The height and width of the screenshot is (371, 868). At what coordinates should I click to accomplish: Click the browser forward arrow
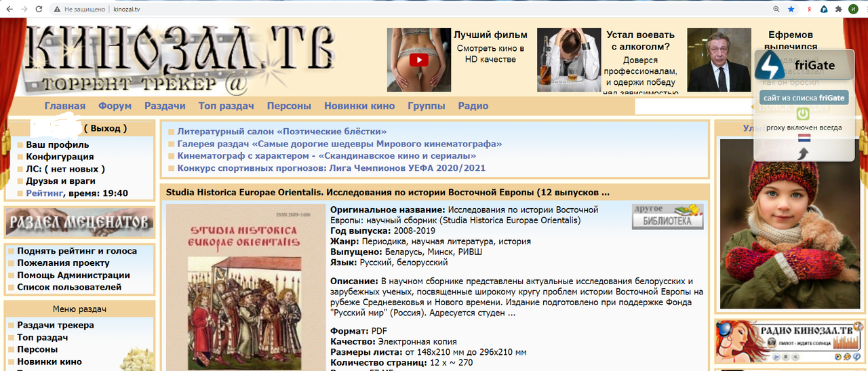point(24,9)
